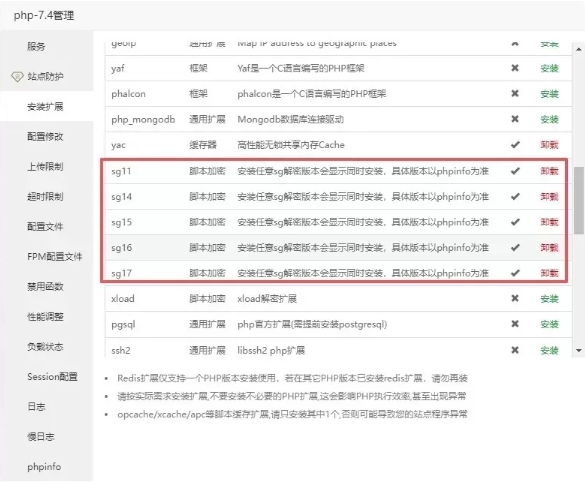
Task: Select the sg16 extension name
Action: [x=122, y=248]
